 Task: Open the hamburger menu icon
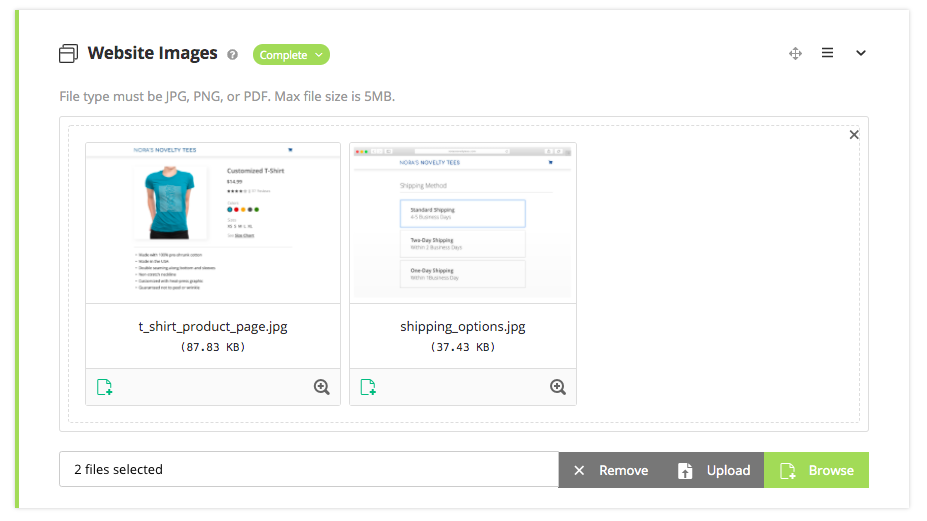827,54
